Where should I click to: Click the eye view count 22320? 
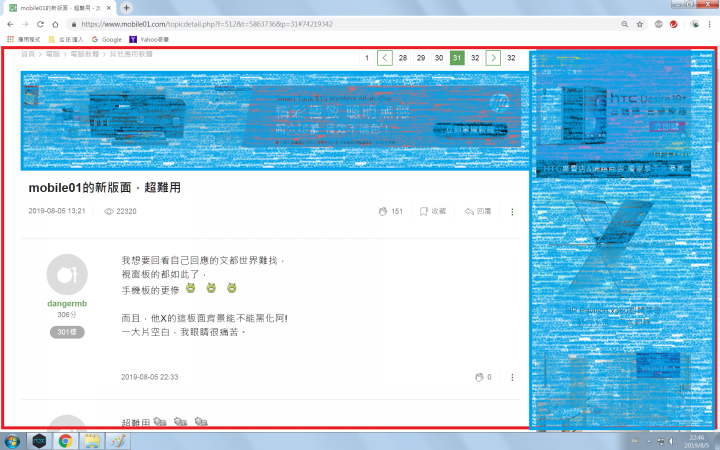[120, 211]
